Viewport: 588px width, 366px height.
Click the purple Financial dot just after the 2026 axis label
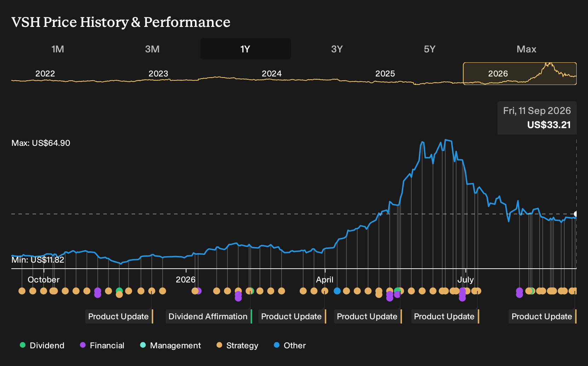coord(198,291)
